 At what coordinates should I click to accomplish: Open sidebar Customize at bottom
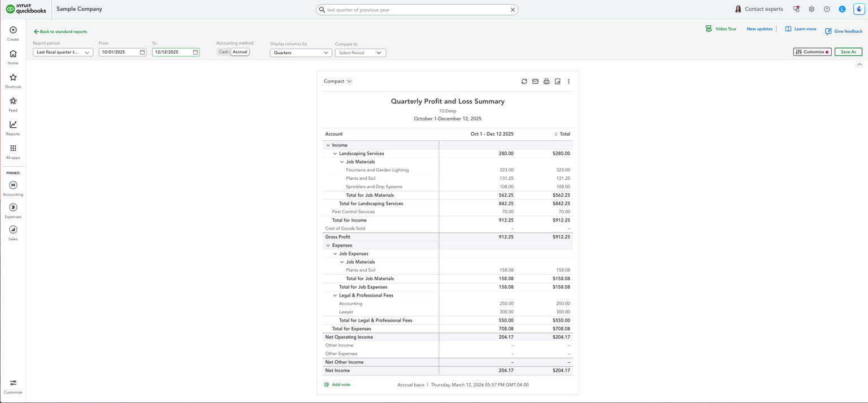tap(13, 387)
